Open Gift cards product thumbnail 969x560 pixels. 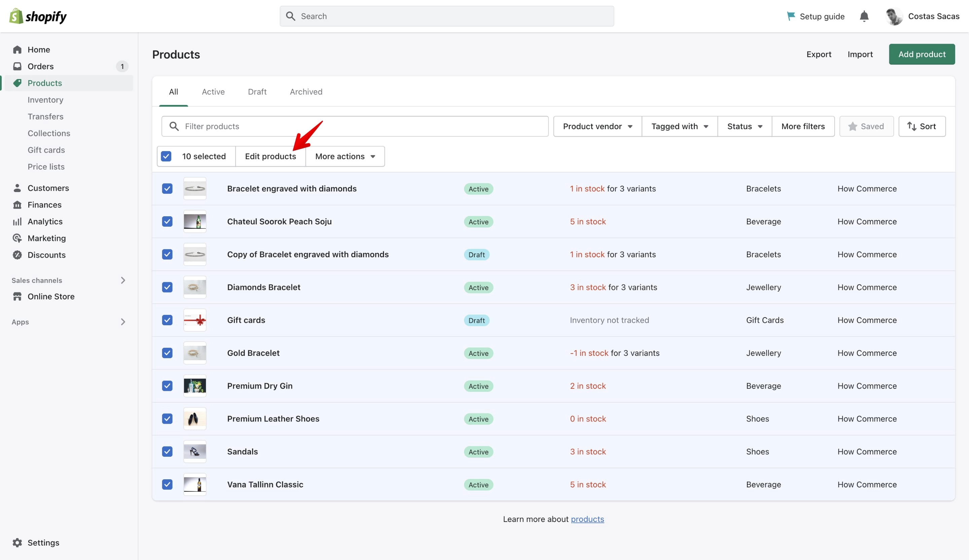(x=195, y=320)
